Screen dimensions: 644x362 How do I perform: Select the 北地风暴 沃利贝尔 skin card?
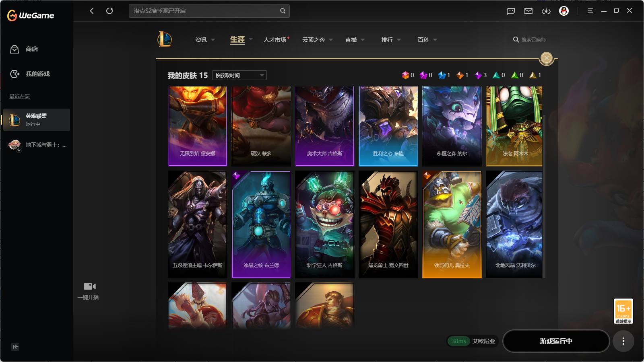pyautogui.click(x=514, y=224)
